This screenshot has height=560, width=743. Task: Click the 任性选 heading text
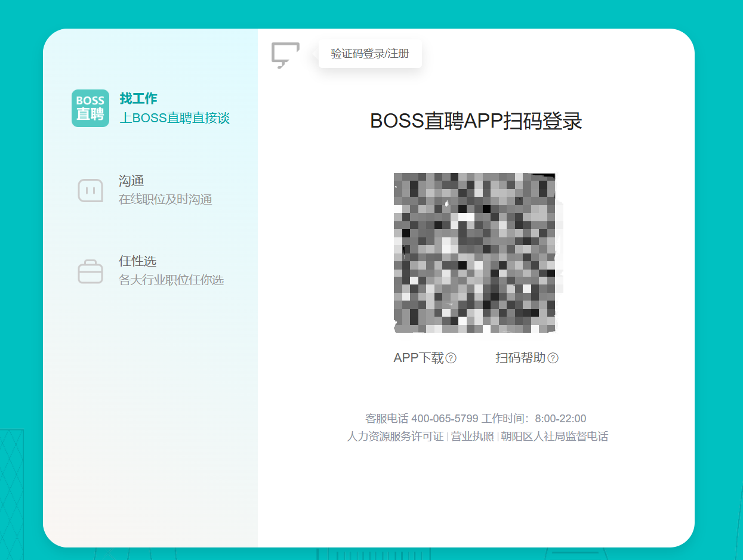138,261
